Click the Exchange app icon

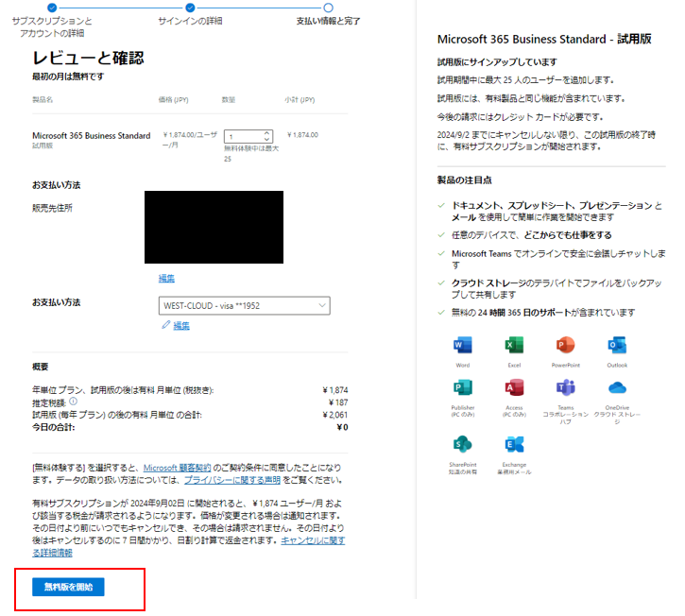[514, 444]
